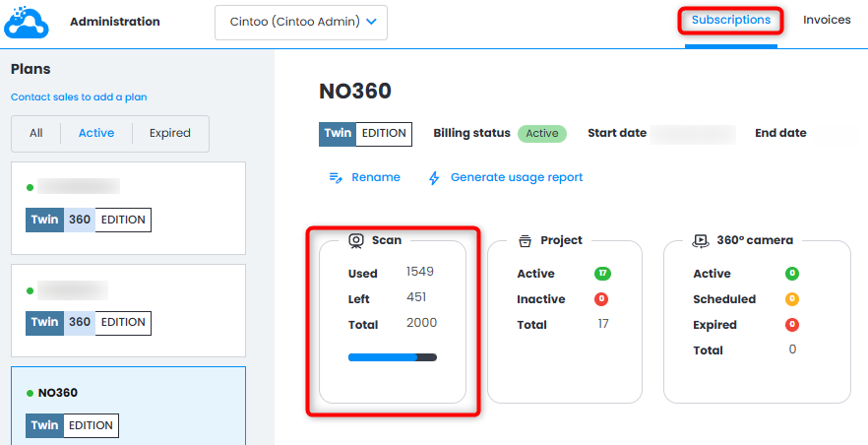Click the Cintoo cloud logo
The height and width of the screenshot is (445, 868).
click(x=27, y=22)
